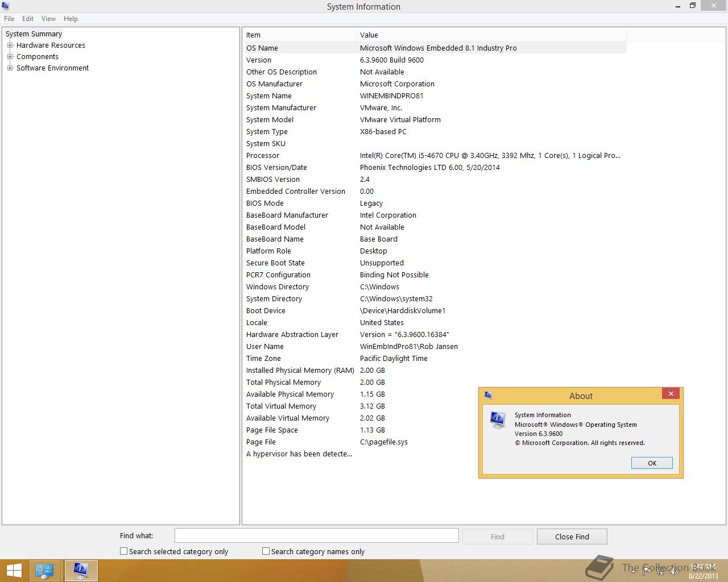Select the Version 6.3.9600 Build 9600 value
728x582 pixels.
click(392, 60)
